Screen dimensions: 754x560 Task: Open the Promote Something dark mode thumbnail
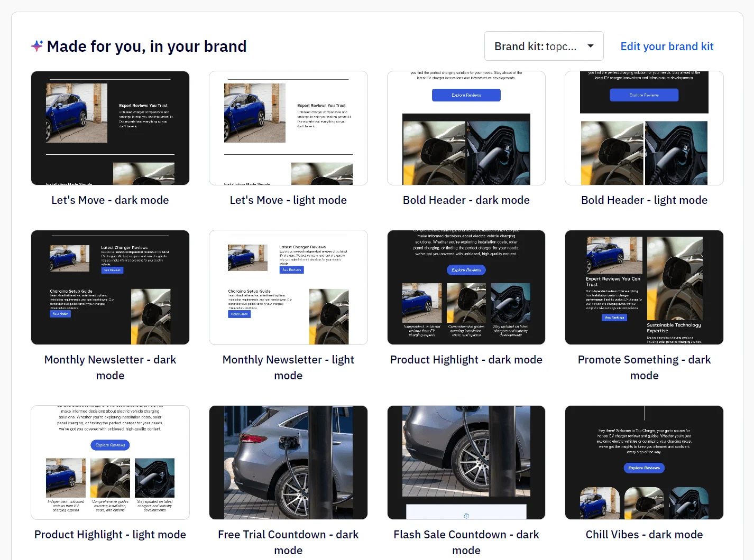pyautogui.click(x=644, y=287)
